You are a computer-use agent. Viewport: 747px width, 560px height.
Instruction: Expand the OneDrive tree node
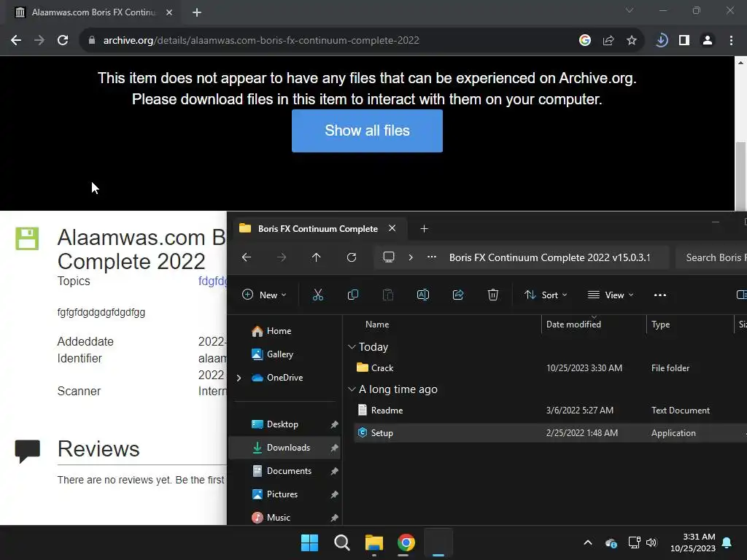[239, 378]
